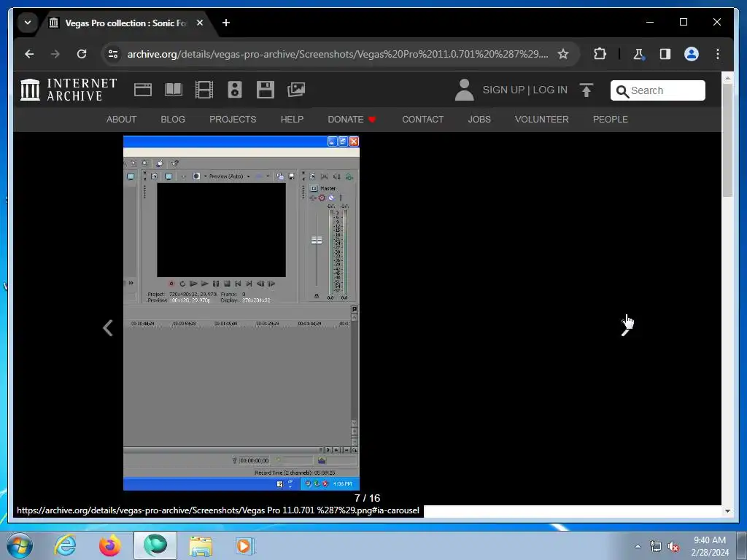The width and height of the screenshot is (747, 560).
Task: Click the site information icon in address bar
Action: coord(113,54)
